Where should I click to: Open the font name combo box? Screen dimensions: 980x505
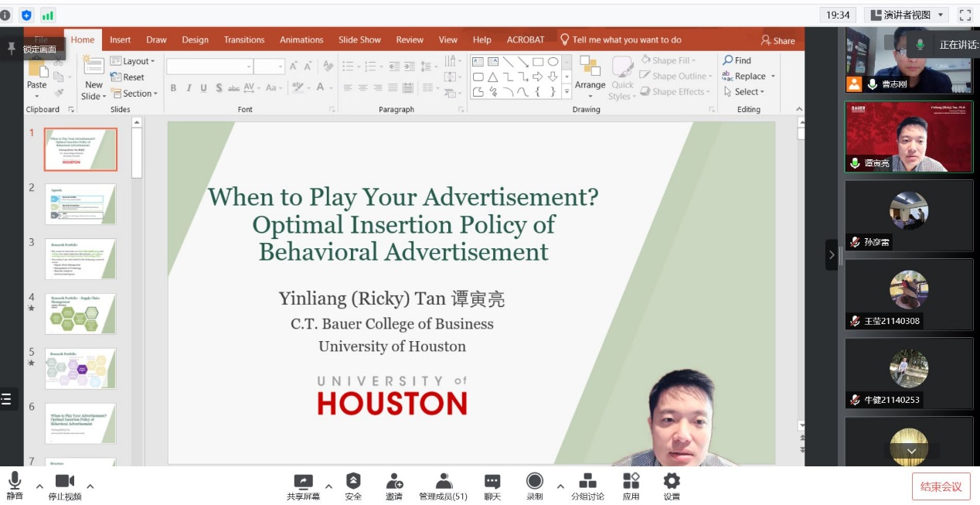click(210, 67)
